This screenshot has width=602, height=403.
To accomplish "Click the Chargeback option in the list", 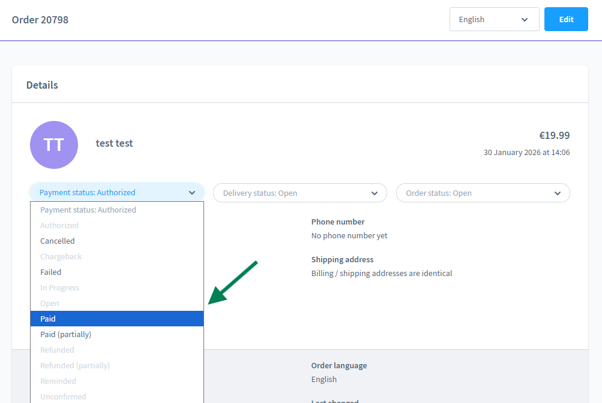I will coord(61,257).
